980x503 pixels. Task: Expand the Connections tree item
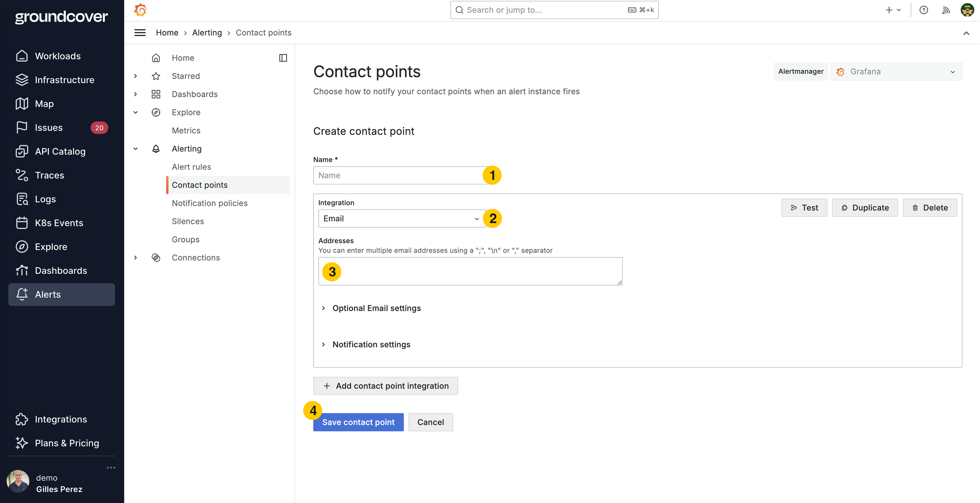pos(136,258)
